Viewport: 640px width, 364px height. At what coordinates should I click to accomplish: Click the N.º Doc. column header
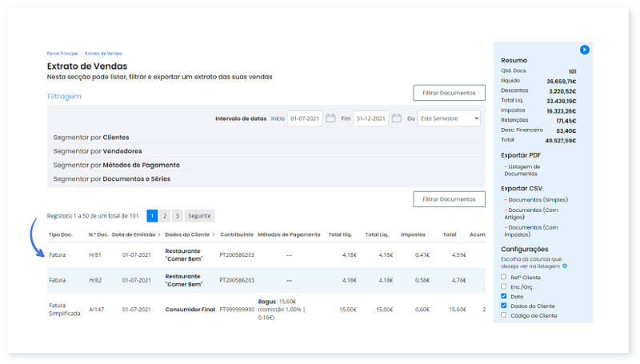(98, 234)
